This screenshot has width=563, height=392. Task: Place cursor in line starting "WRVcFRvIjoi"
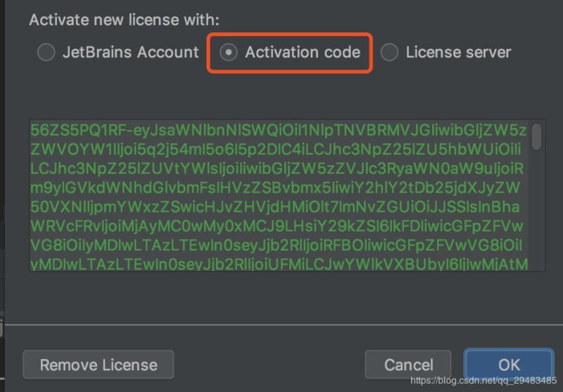click(x=278, y=226)
